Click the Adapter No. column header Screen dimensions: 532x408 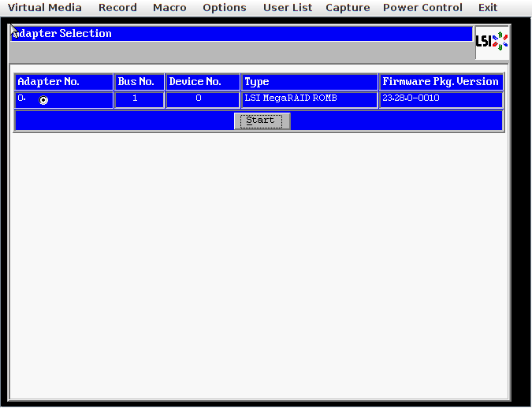coord(64,82)
